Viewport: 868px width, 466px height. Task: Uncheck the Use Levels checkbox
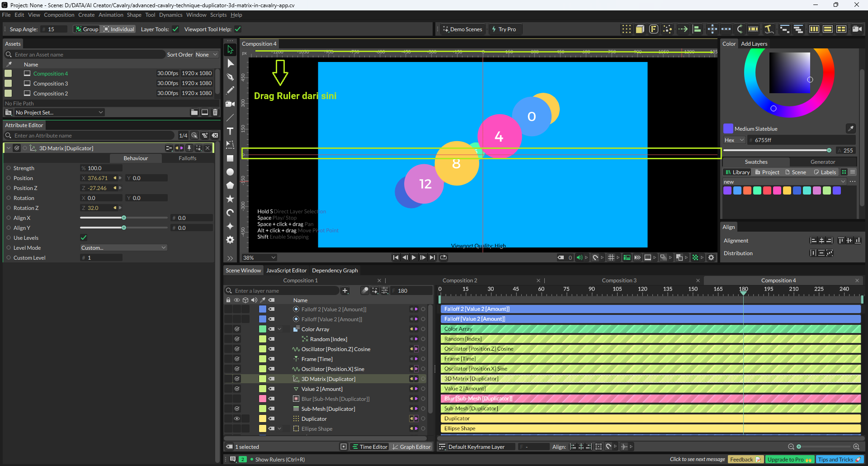[84, 238]
